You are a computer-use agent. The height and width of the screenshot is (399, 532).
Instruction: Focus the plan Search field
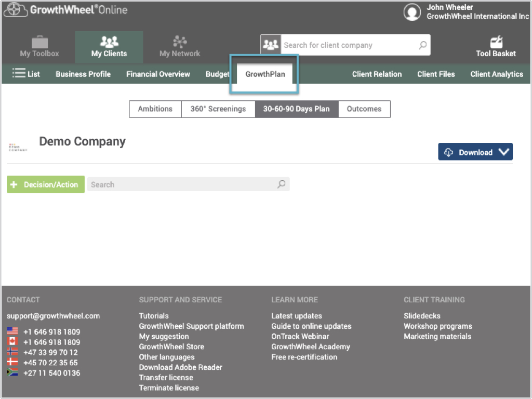188,184
